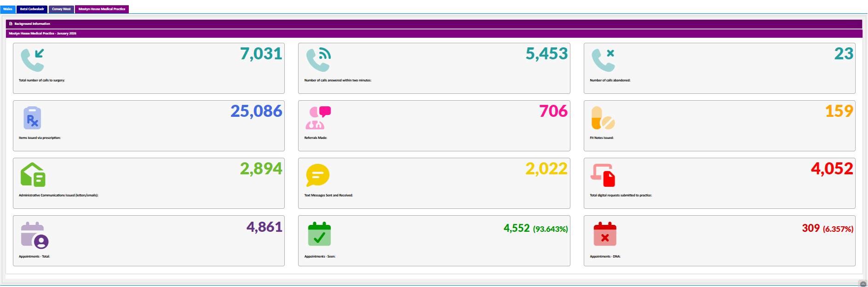This screenshot has height=287, width=868.
Task: Switch to the Wales tab
Action: [8, 9]
